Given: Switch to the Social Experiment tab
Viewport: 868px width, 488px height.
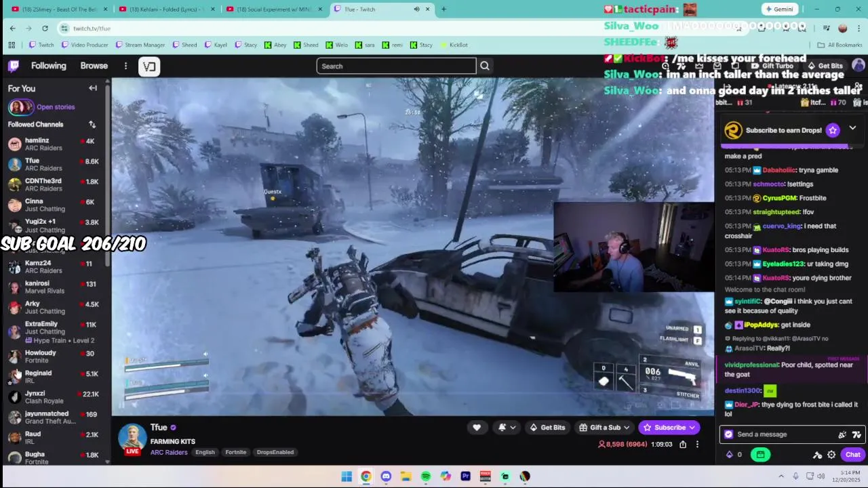Looking at the screenshot, I should (275, 9).
